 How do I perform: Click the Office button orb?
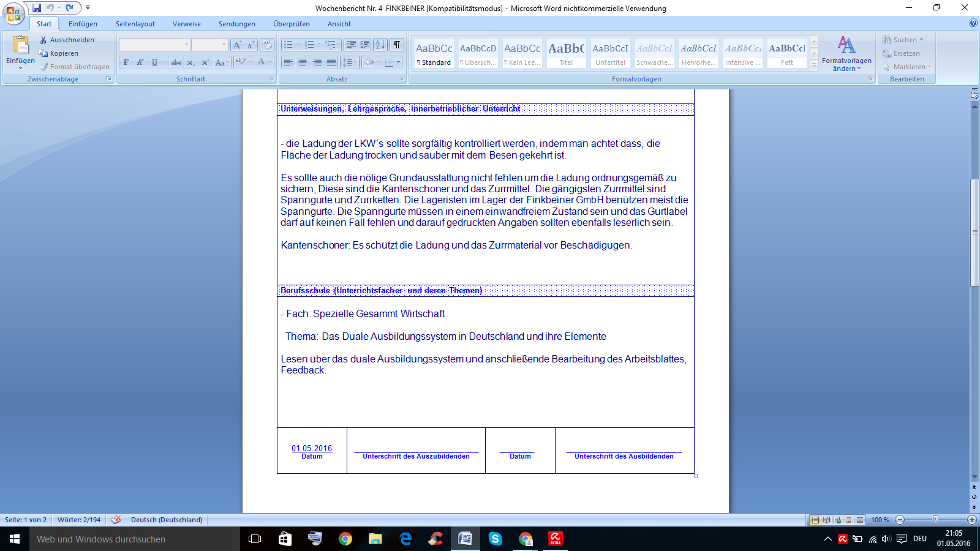13,13
